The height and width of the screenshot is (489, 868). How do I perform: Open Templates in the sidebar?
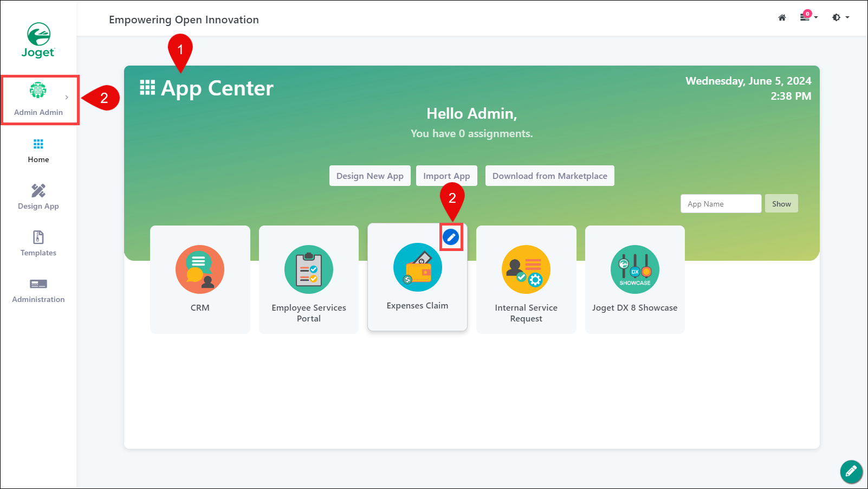[x=38, y=244]
